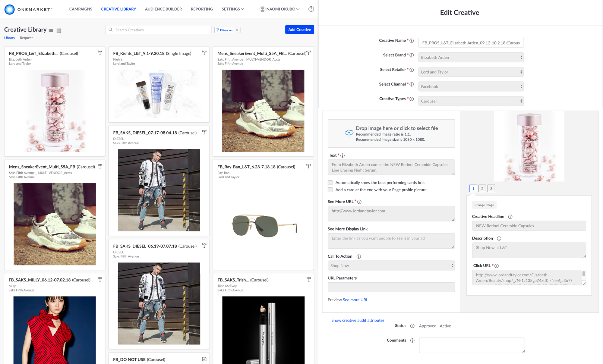The width and height of the screenshot is (603, 364).
Task: Click the Search Creatives field
Action: point(159,30)
